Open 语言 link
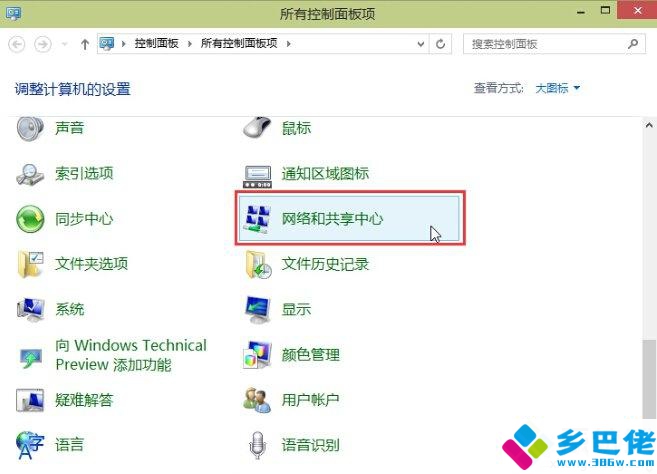Viewport: 657px width, 474px height. point(70,445)
